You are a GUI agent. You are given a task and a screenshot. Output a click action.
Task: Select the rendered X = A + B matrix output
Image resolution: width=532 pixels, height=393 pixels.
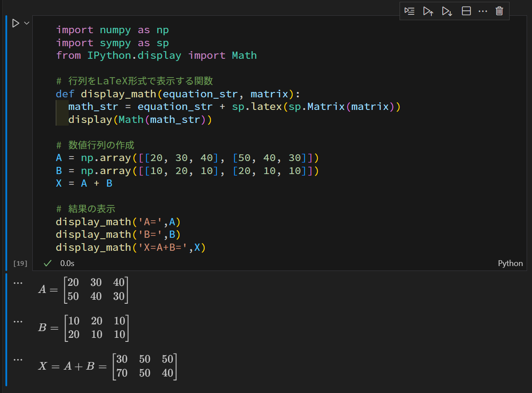pyautogui.click(x=108, y=366)
